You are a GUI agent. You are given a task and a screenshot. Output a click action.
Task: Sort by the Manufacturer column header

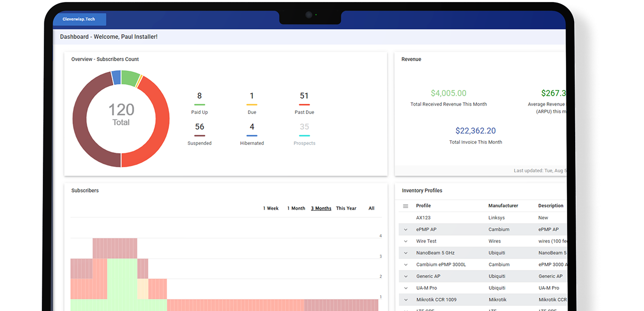click(503, 206)
